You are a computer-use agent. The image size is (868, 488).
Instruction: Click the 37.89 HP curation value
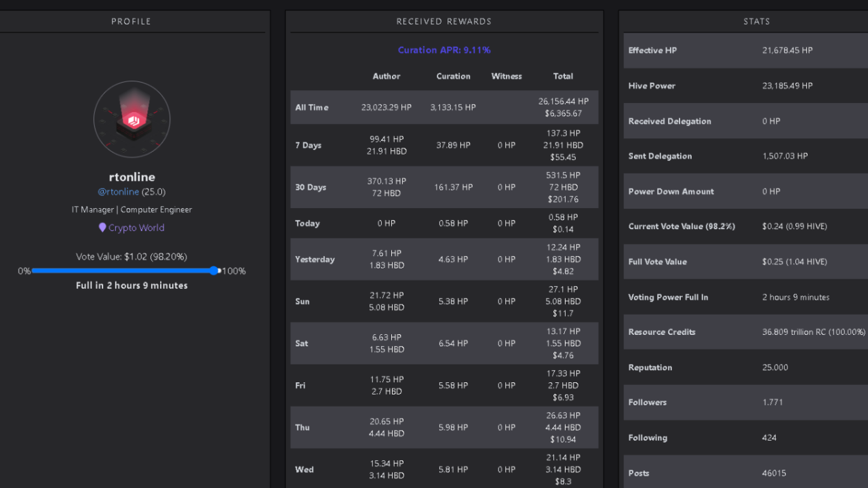pos(454,146)
